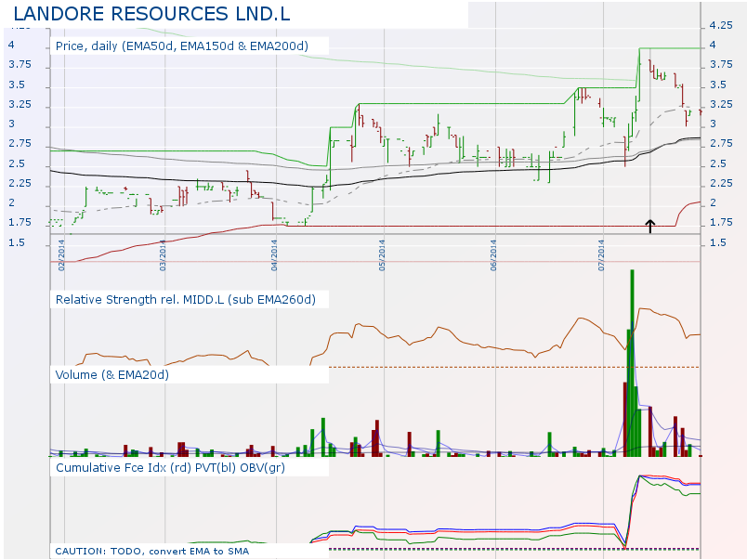747x560 pixels.
Task: Select the Price, daily EMA panel label
Action: [182, 46]
